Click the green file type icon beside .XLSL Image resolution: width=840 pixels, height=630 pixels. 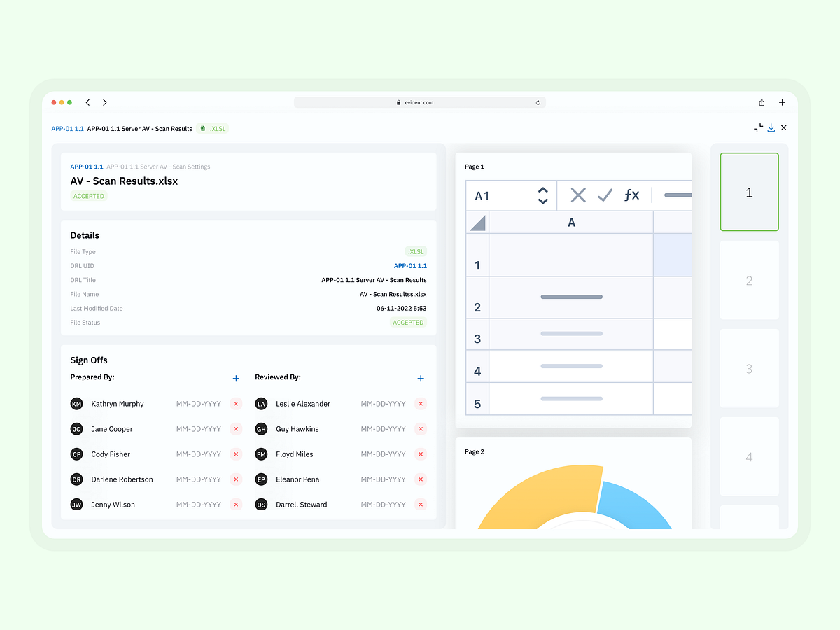[204, 128]
